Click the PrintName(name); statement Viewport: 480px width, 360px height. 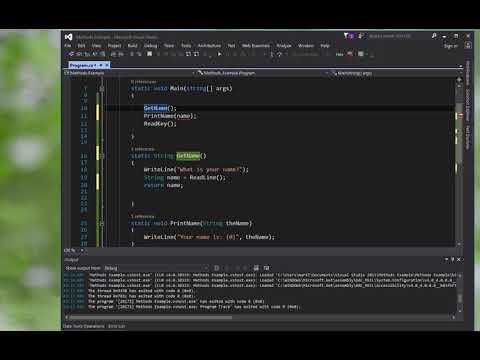coord(170,116)
